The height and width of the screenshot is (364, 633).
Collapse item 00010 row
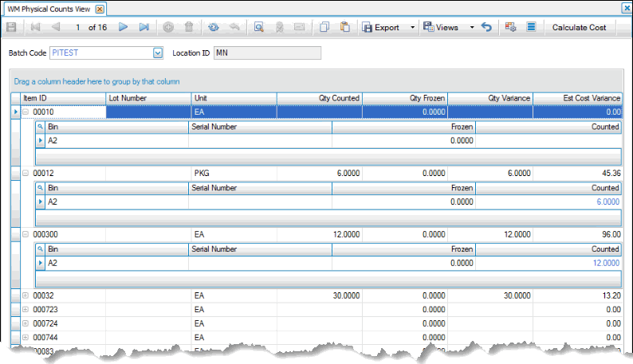coord(26,112)
